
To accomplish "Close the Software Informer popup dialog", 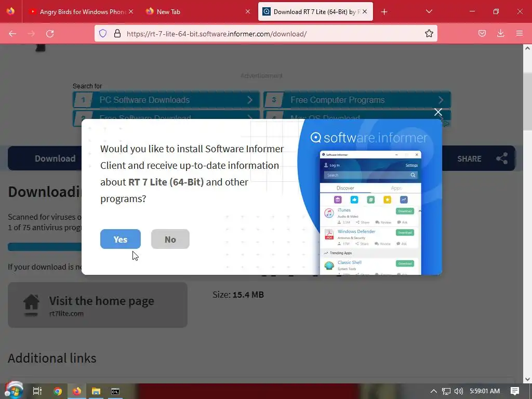I will [438, 112].
